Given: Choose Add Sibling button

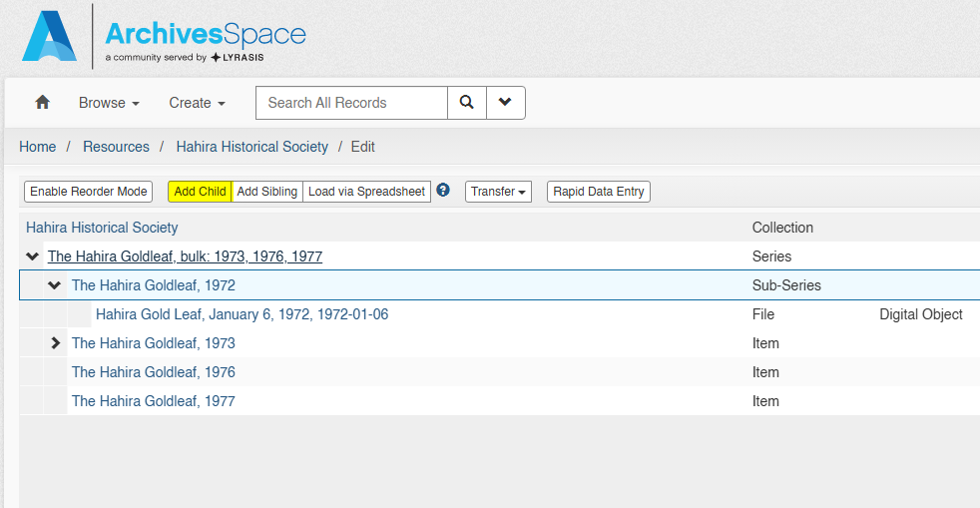Looking at the screenshot, I should pos(266,192).
